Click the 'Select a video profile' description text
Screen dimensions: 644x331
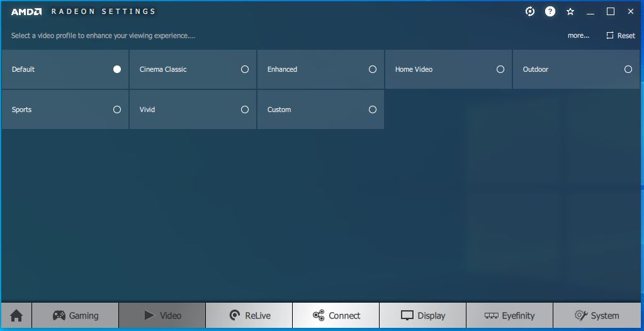point(103,36)
